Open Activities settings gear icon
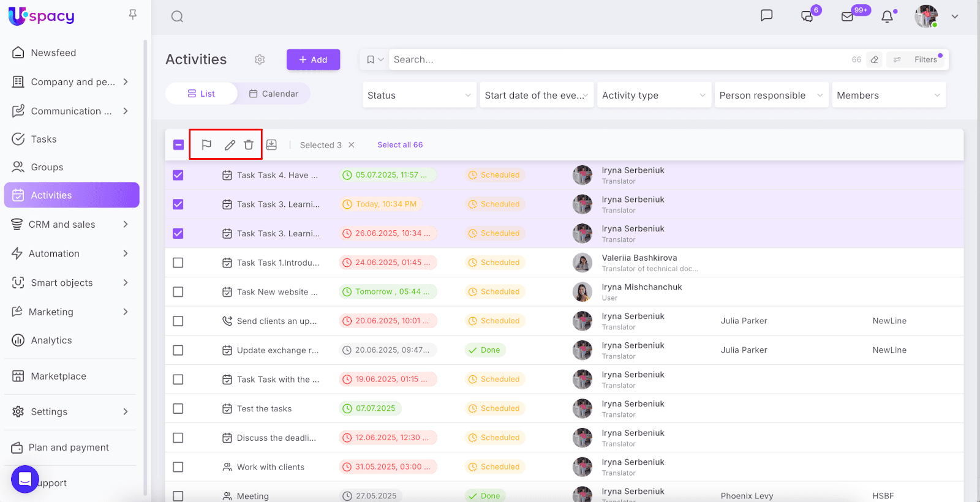 (x=260, y=59)
